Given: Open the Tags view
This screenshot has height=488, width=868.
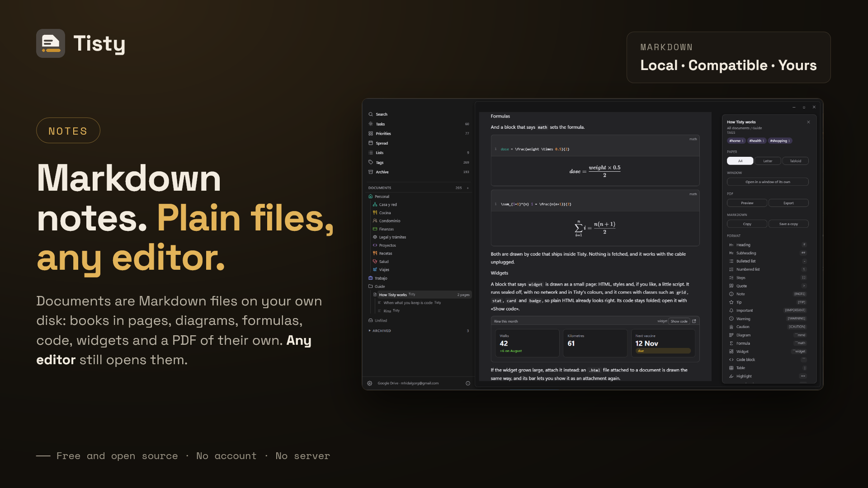Looking at the screenshot, I should [419, 163].
